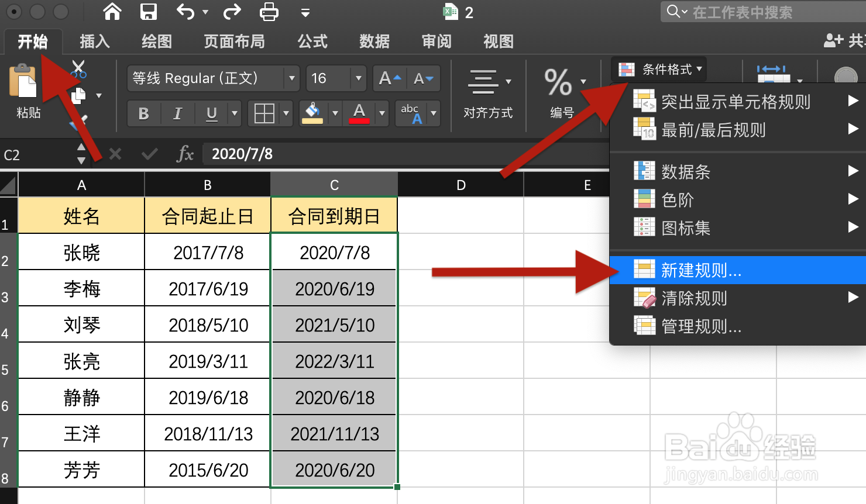The width and height of the screenshot is (866, 504).
Task: Click the select-all corner triangle
Action: (8, 185)
